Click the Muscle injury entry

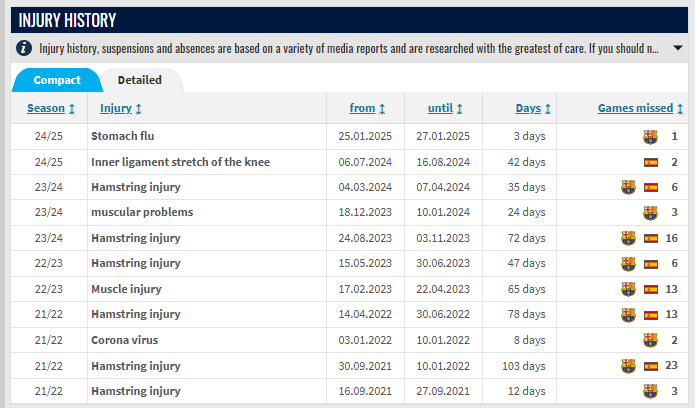pos(126,289)
